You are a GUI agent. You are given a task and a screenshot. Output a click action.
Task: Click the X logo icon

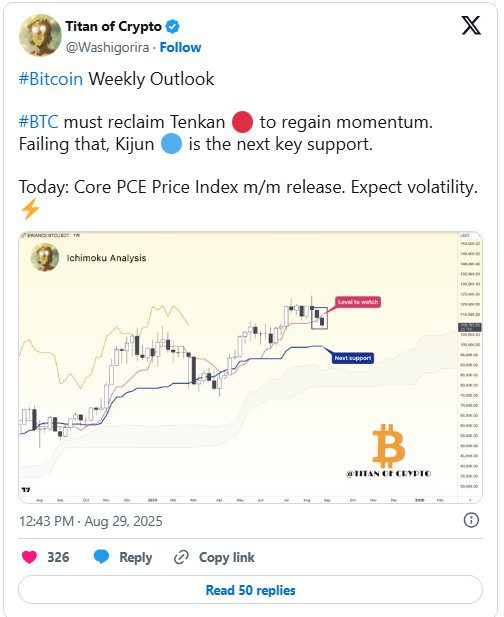(x=471, y=26)
